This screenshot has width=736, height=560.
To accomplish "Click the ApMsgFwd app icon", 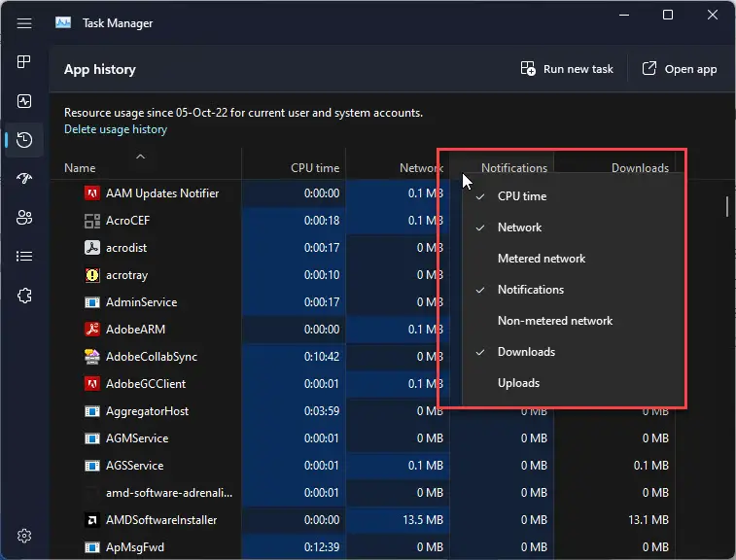I will 92,547.
